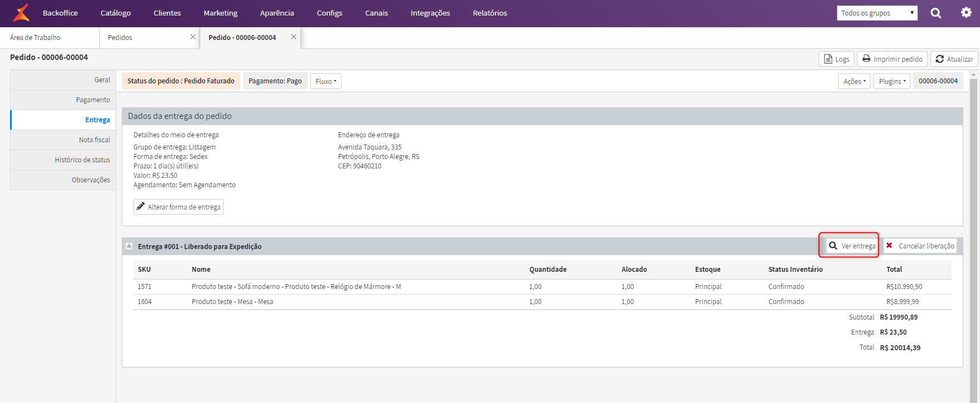The height and width of the screenshot is (403, 980).
Task: Open the settings gear icon
Action: click(x=966, y=12)
